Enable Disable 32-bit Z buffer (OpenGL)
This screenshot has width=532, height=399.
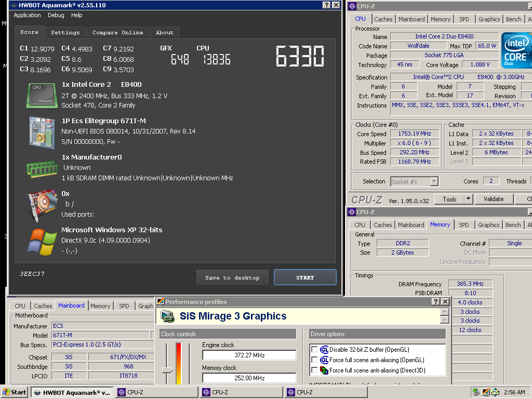[314, 349]
